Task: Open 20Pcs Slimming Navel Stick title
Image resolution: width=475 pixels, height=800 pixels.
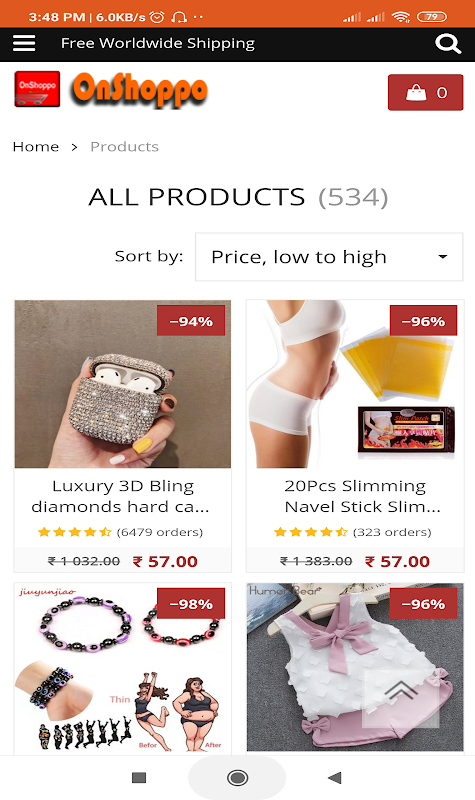Action: pyautogui.click(x=356, y=496)
